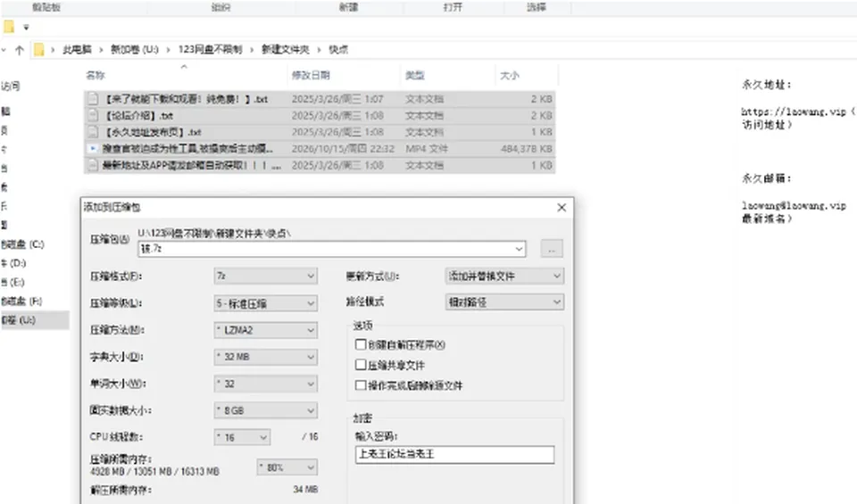Open the CPU threads 16 dropdown

pyautogui.click(x=242, y=437)
